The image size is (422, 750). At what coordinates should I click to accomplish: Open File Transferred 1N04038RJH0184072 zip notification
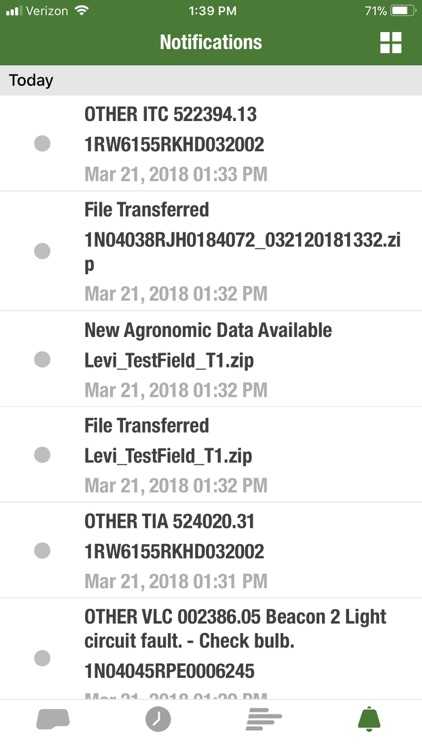[211, 251]
